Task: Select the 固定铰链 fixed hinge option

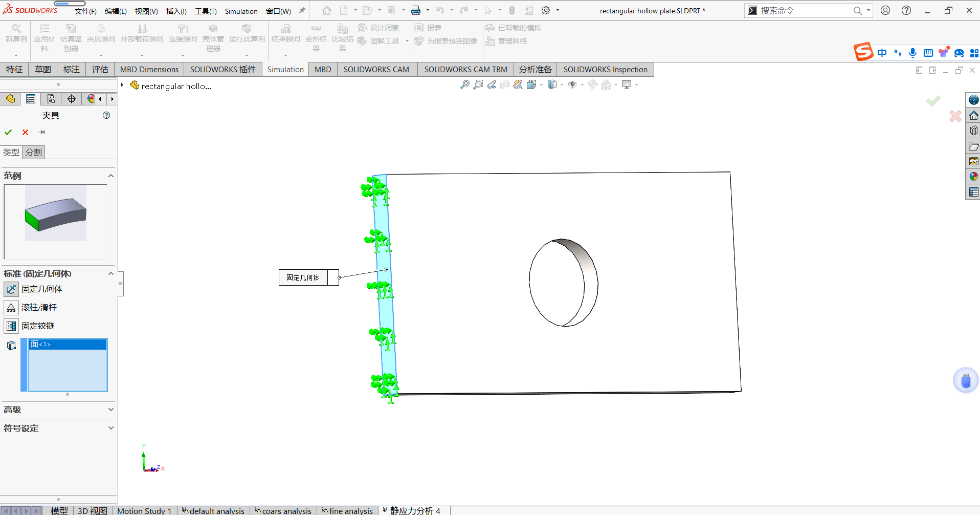Action: (38, 326)
